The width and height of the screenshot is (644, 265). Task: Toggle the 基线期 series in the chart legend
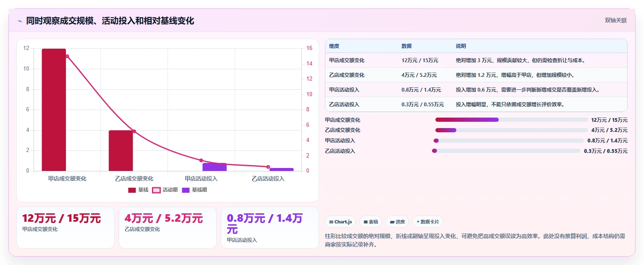(194, 190)
